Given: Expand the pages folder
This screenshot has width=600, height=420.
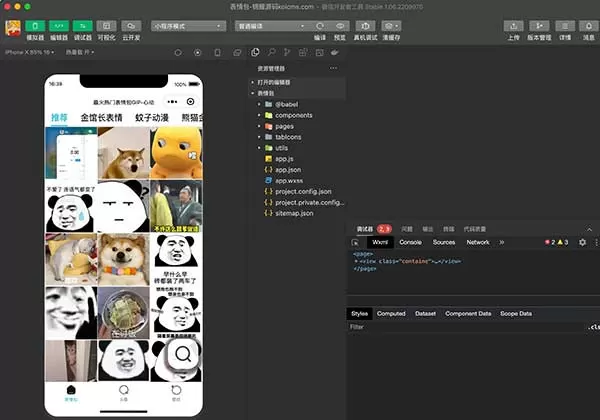Looking at the screenshot, I should click(284, 126).
